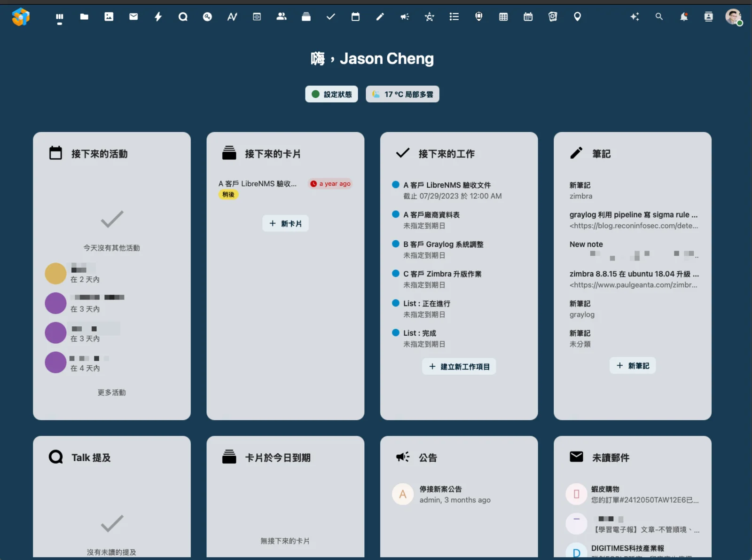The image size is (752, 560).
Task: Click the 設定狀態 status button
Action: 331,94
